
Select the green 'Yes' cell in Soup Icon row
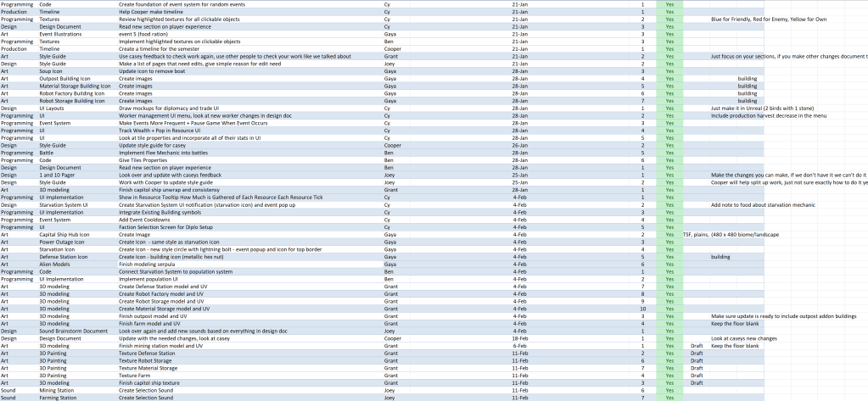click(669, 70)
